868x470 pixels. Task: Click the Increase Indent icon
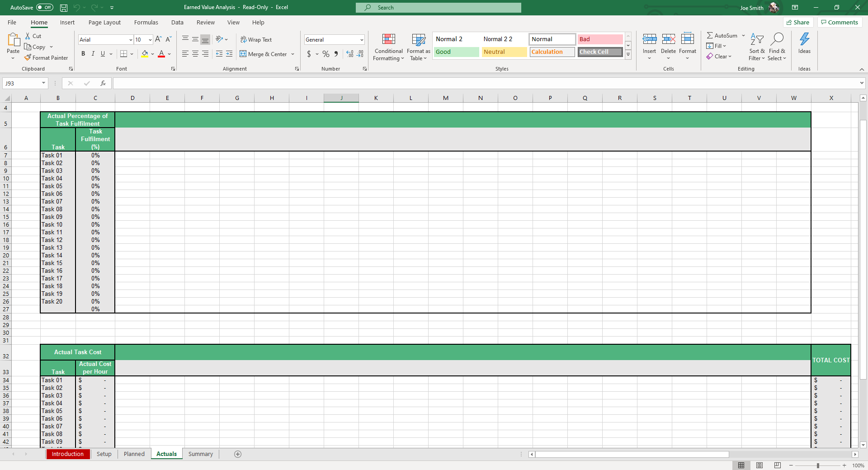[229, 54]
